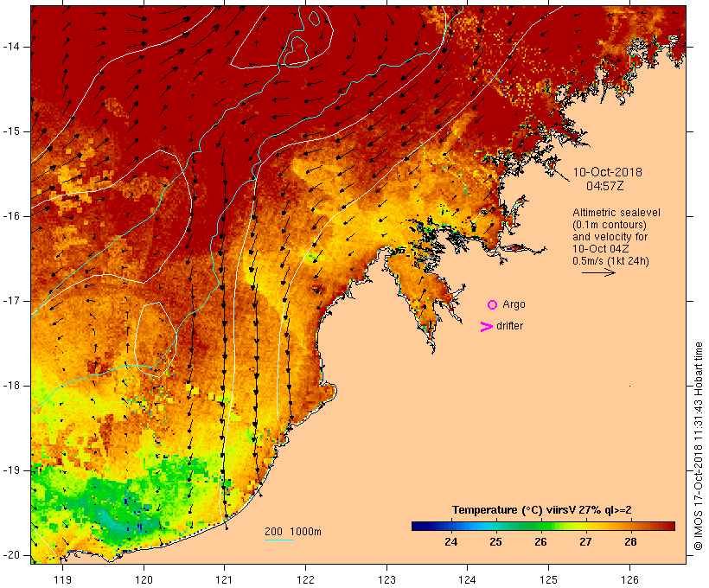Viewport: 709px width, 588px height.
Task: Click the latitude label '-14'
Action: point(10,47)
